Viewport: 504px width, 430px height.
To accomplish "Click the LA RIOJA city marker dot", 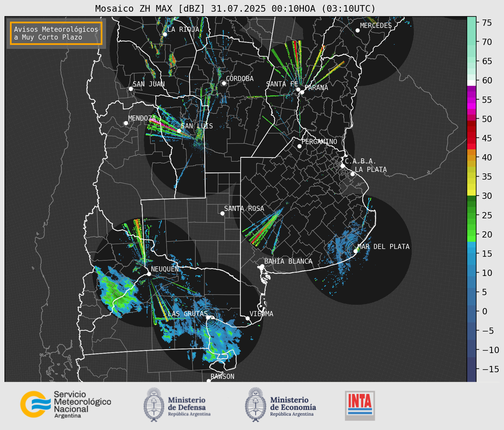I will (165, 34).
